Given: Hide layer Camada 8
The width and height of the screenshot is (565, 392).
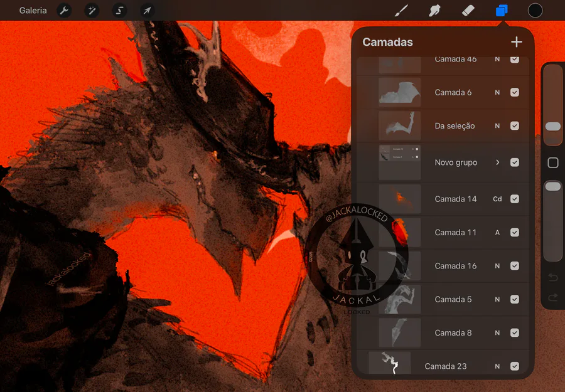Looking at the screenshot, I should click(x=515, y=333).
